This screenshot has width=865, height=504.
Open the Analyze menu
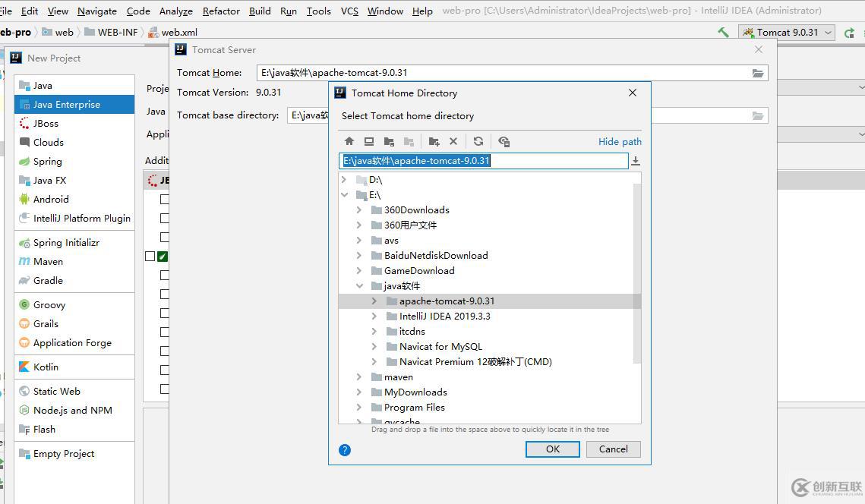point(176,11)
